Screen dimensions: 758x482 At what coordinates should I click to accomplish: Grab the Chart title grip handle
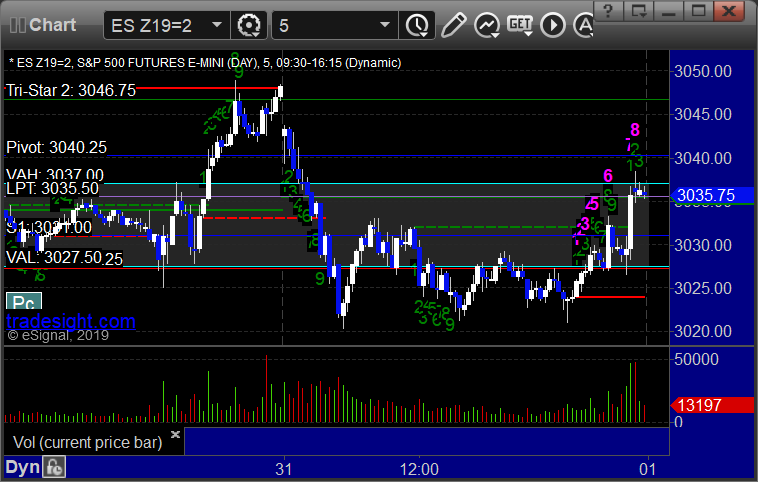click(18, 25)
